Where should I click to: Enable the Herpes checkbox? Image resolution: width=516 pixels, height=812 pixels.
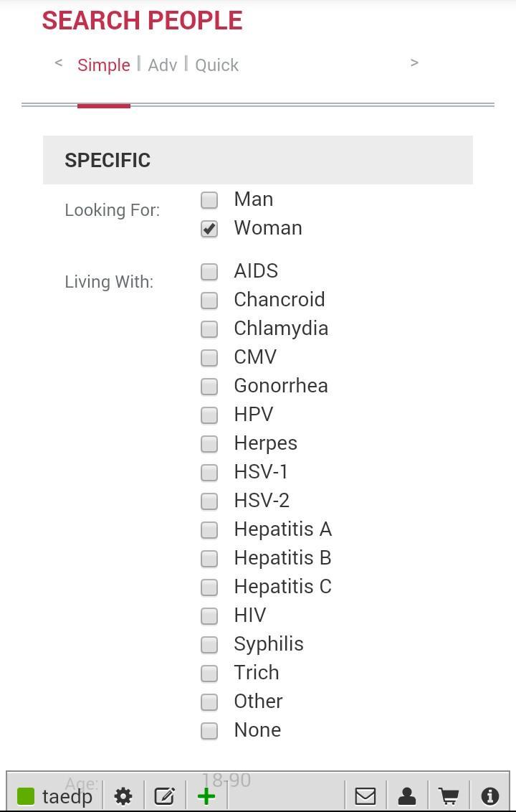pos(209,444)
